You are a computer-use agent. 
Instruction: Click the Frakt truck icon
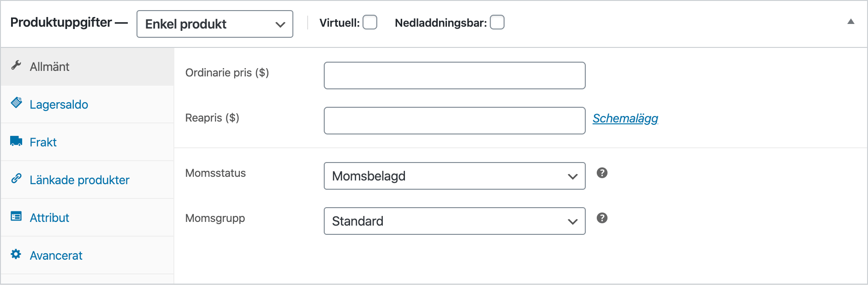coord(16,141)
